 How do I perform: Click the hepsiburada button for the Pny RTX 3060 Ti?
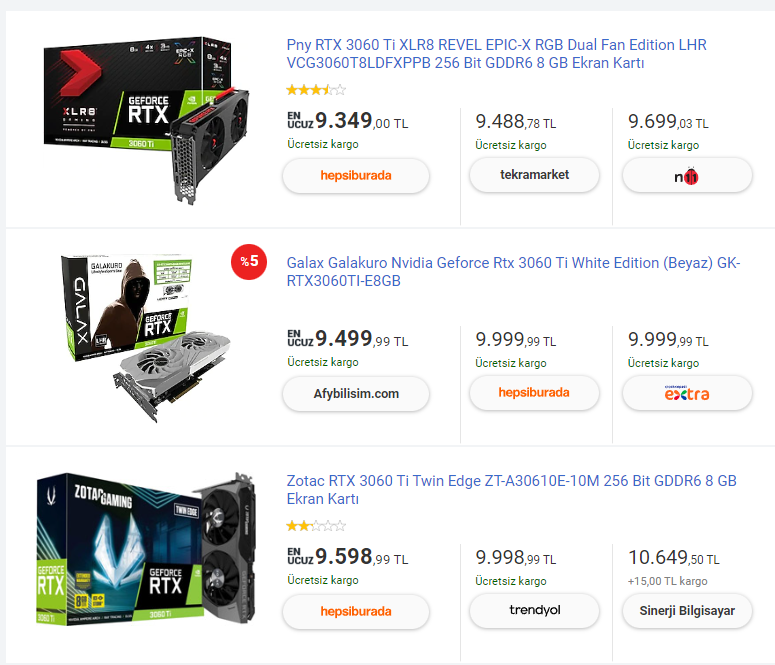click(355, 176)
